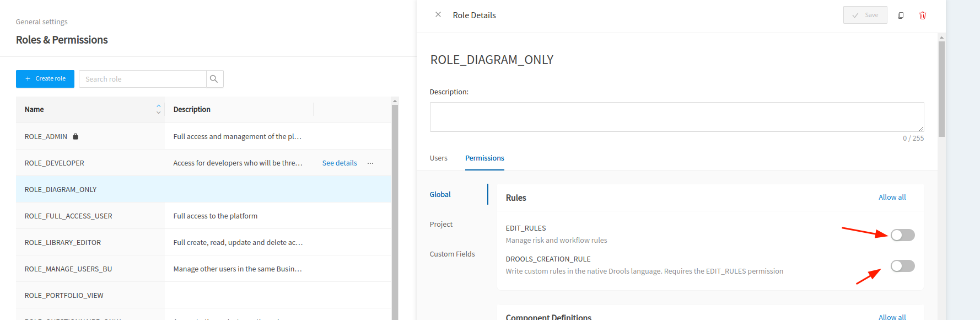Click the Save button
The height and width of the screenshot is (320, 980).
click(865, 15)
